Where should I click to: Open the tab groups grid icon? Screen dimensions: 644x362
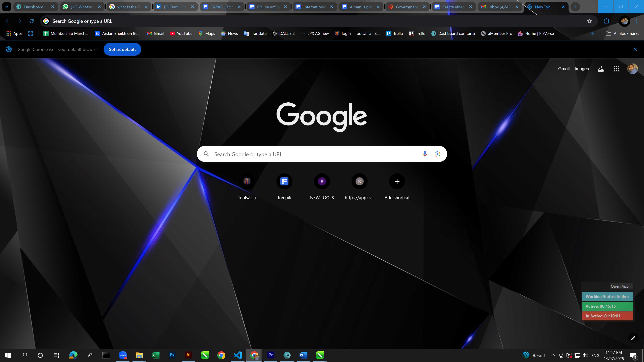click(x=31, y=34)
